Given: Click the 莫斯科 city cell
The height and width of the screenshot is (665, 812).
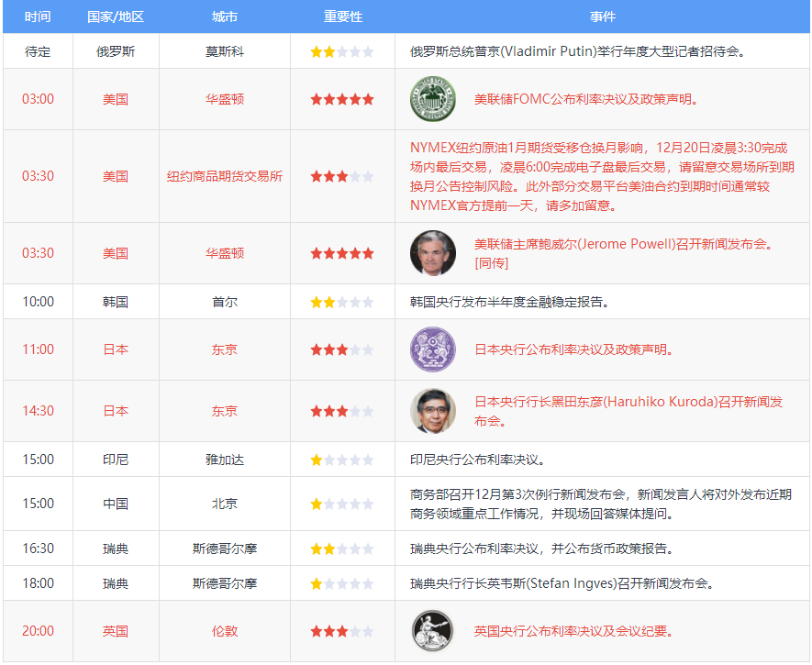Looking at the screenshot, I should coord(224,51).
